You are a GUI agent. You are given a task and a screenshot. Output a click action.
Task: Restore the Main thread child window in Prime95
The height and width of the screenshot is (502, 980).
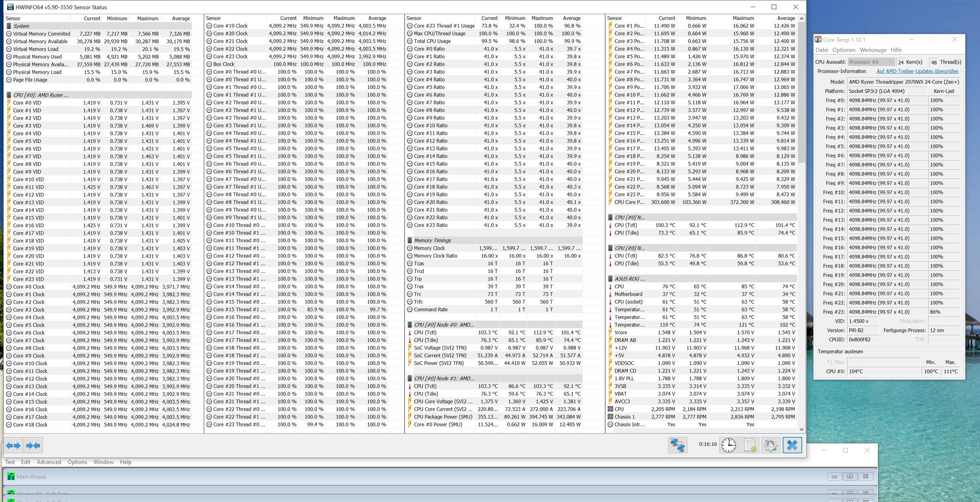(x=850, y=476)
